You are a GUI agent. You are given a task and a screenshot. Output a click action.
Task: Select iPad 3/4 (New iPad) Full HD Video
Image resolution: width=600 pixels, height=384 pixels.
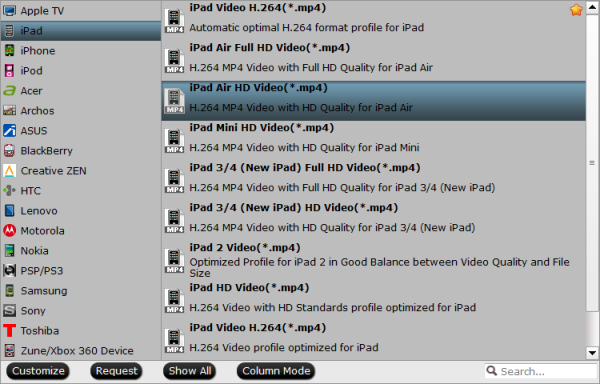(373, 181)
